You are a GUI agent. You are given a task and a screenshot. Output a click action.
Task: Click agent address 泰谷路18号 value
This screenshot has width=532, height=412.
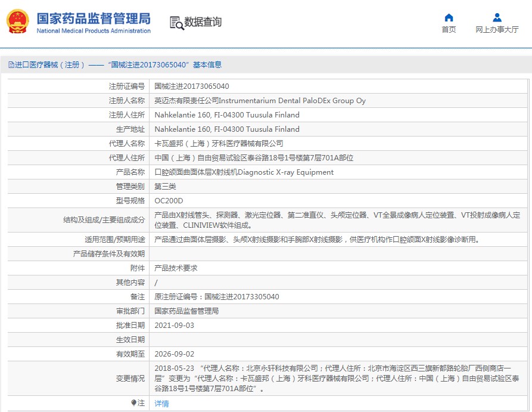coord(254,157)
